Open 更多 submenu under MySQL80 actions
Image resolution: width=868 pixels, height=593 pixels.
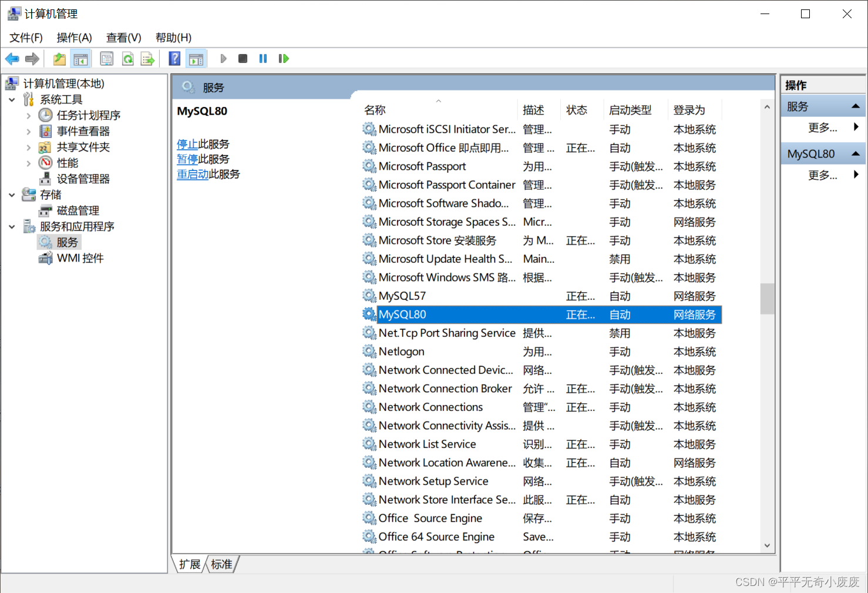pyautogui.click(x=823, y=175)
